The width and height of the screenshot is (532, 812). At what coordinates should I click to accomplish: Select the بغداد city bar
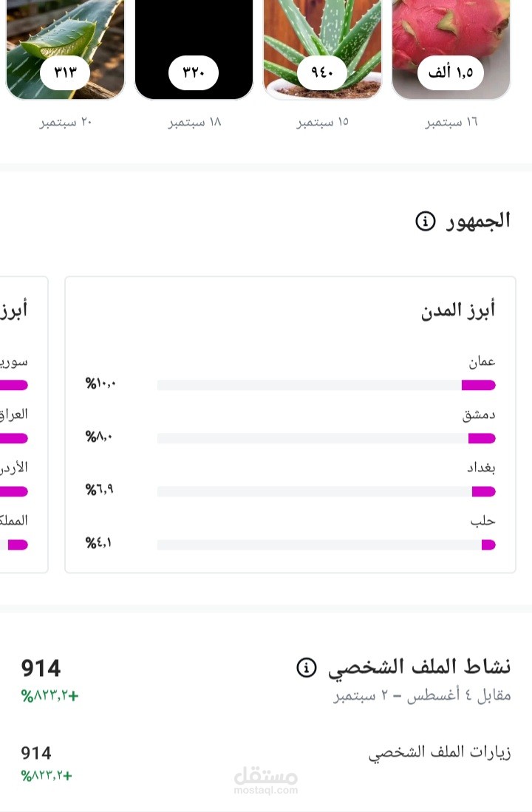coord(326,491)
